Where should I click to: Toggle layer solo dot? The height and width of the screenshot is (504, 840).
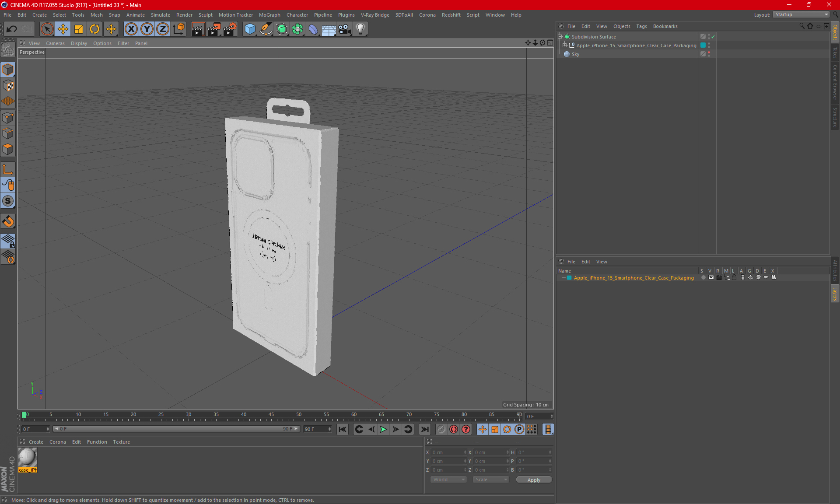(703, 277)
